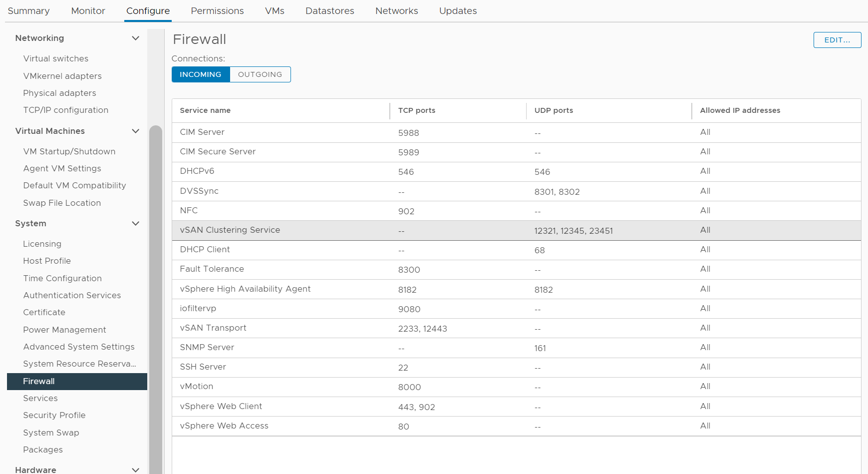
Task: Select Certificate in System menu
Action: coord(44,312)
